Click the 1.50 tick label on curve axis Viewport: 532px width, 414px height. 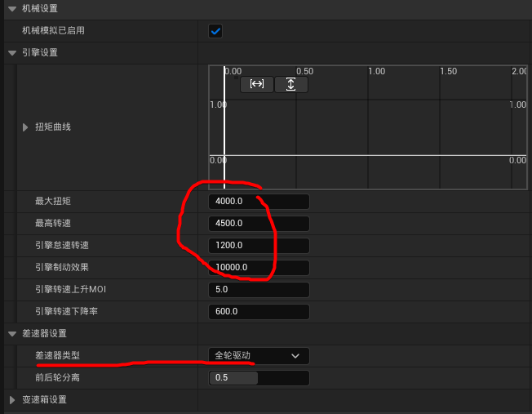point(449,71)
